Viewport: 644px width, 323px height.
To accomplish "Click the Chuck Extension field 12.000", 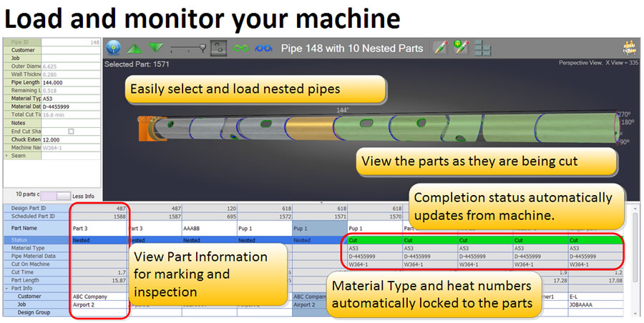I will (70, 139).
